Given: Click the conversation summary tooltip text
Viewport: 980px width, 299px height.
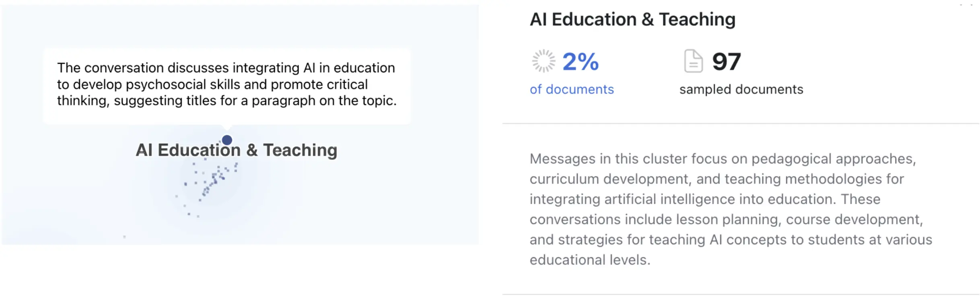Looking at the screenshot, I should pyautogui.click(x=226, y=84).
